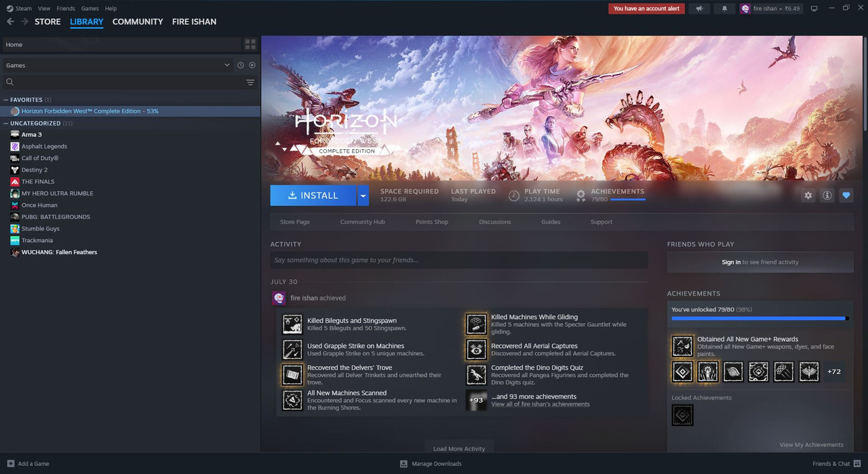This screenshot has width=868, height=474.
Task: Open install options dropdown arrow
Action: (363, 195)
